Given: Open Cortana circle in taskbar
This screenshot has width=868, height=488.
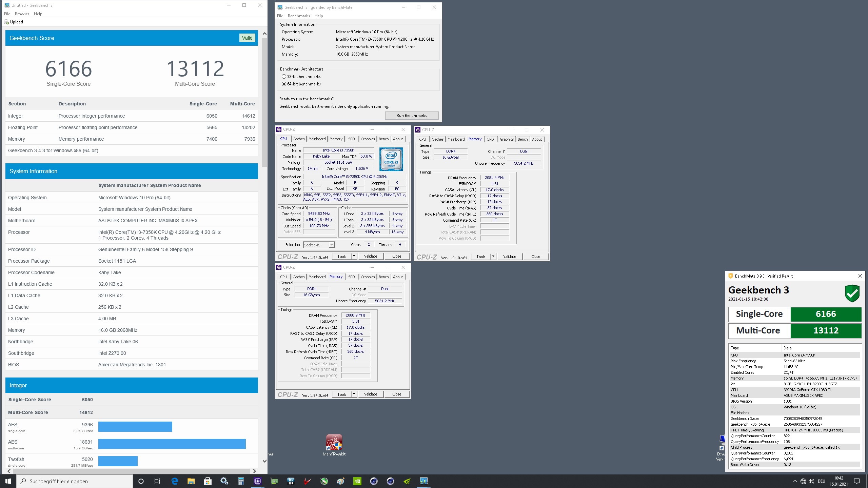Looking at the screenshot, I should (141, 481).
